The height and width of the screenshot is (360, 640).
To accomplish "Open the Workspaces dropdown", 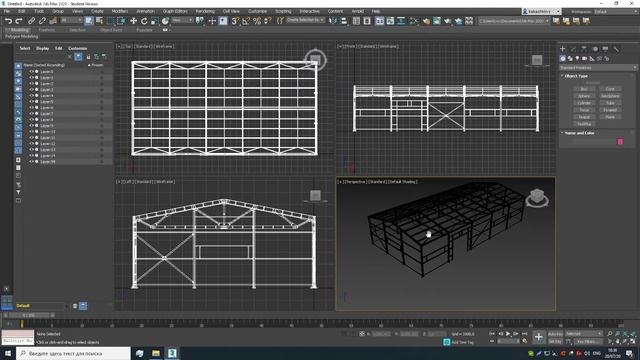I will (x=616, y=11).
